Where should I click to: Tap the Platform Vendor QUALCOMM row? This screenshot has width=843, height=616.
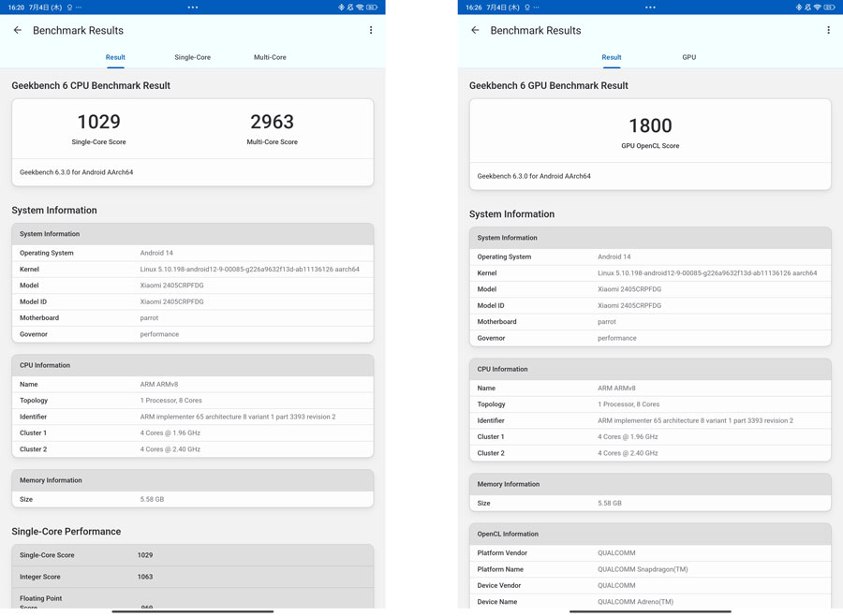point(650,553)
